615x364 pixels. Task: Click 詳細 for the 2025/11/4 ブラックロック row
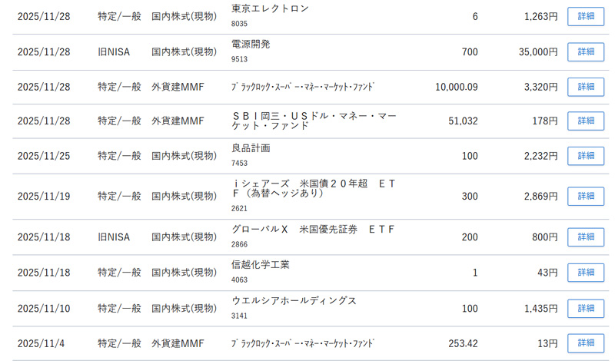point(585,342)
